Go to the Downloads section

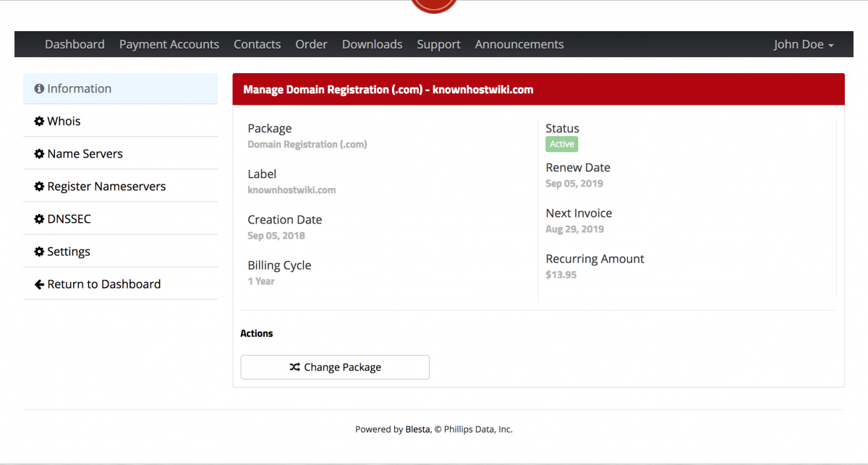point(372,44)
